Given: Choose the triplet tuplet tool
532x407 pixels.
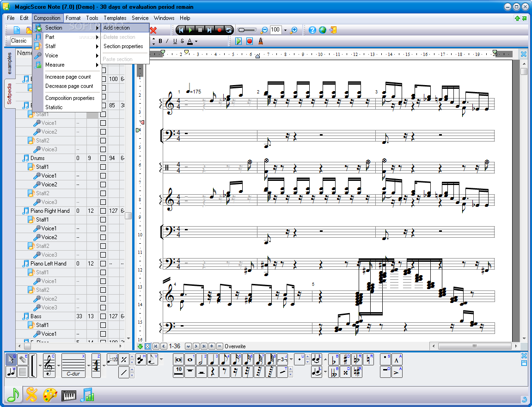Looking at the screenshot, I should pos(282,359).
